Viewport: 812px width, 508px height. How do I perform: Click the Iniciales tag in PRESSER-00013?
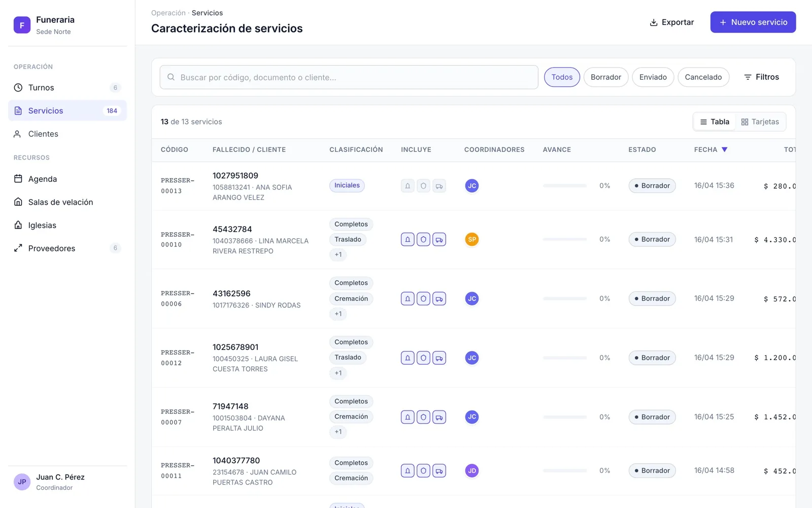coord(347,185)
